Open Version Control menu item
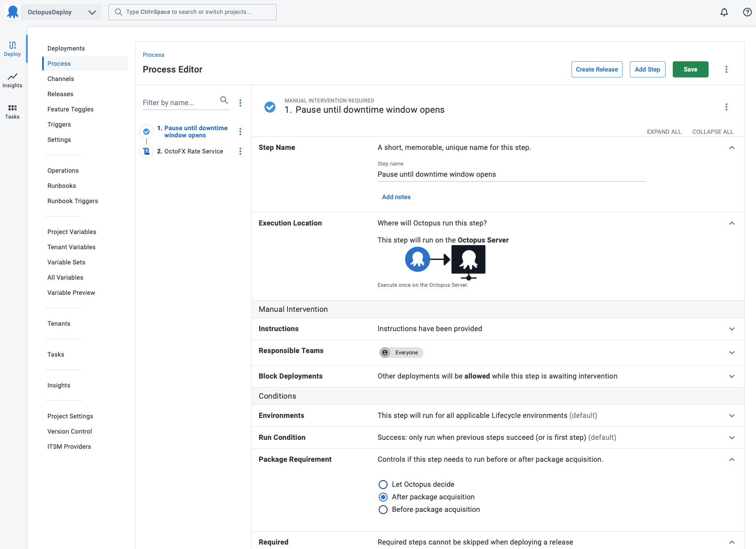This screenshot has width=756, height=549. click(x=70, y=431)
